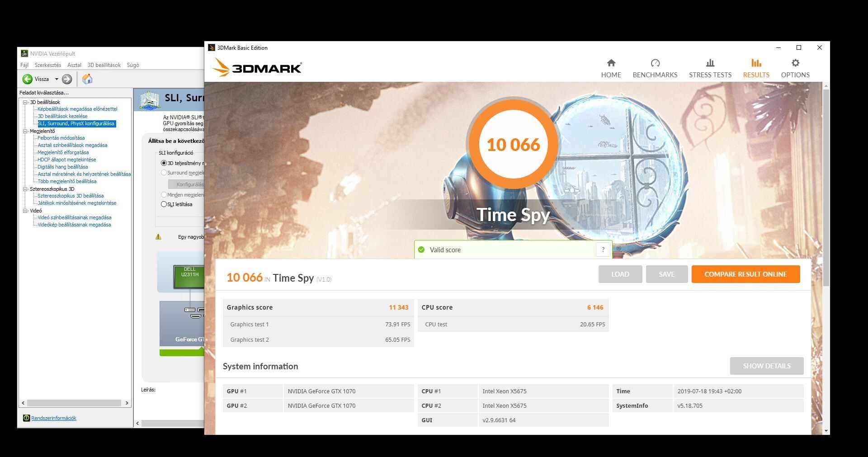Click the SLI Surround header icon

point(150,100)
